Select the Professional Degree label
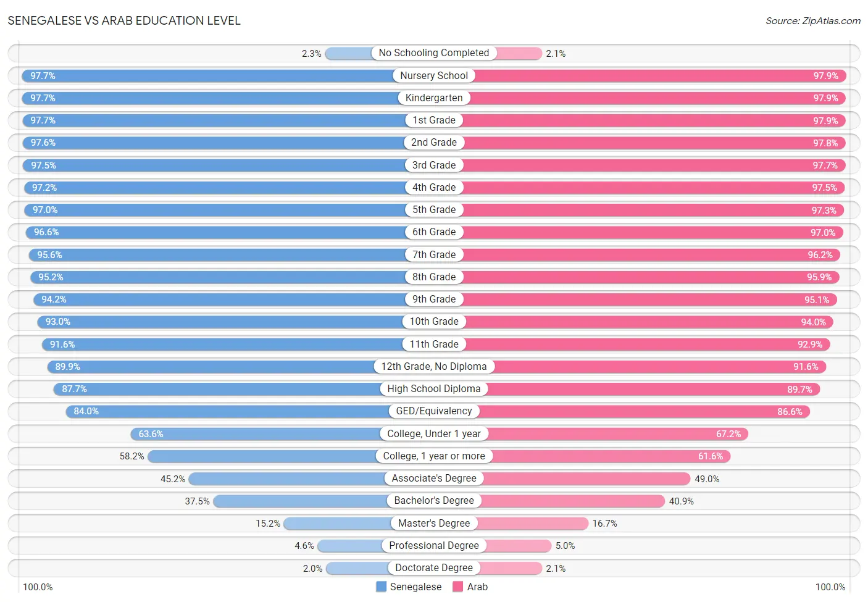Screen dimensions: 868x602 pos(434,545)
